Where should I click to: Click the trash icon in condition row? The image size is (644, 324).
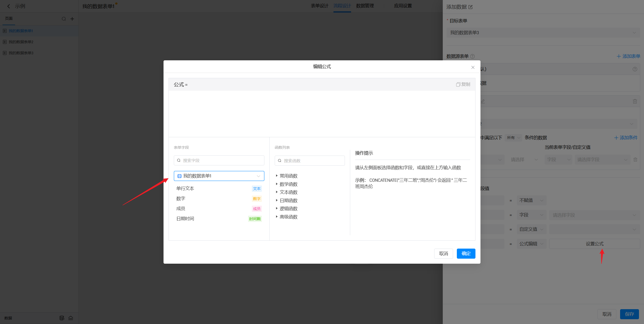click(x=635, y=160)
